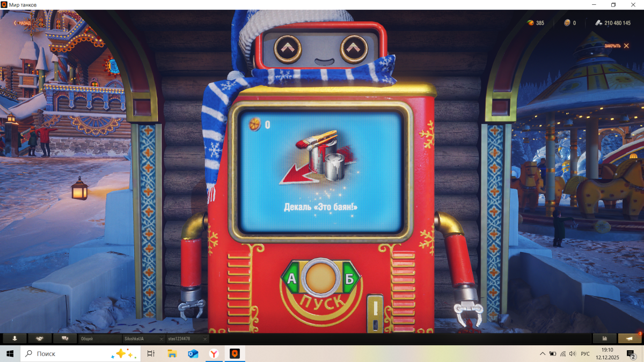Open the contacts icon in game chat bar

(x=15, y=338)
